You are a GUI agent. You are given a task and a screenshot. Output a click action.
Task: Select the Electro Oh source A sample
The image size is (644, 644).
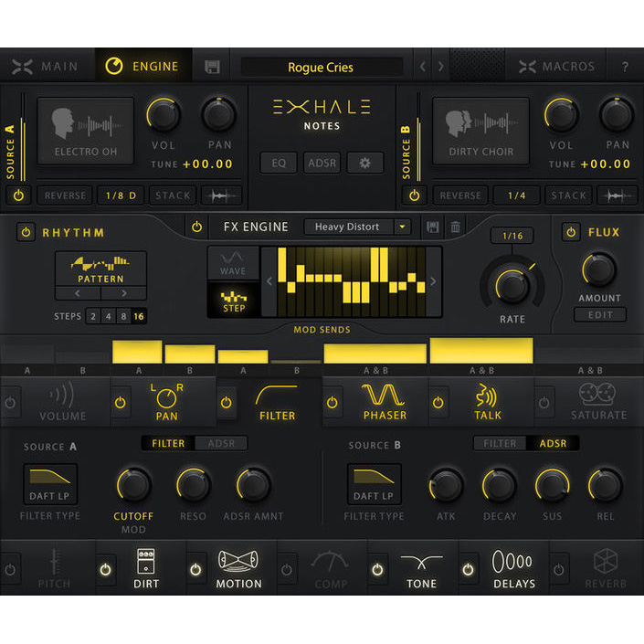(86, 131)
